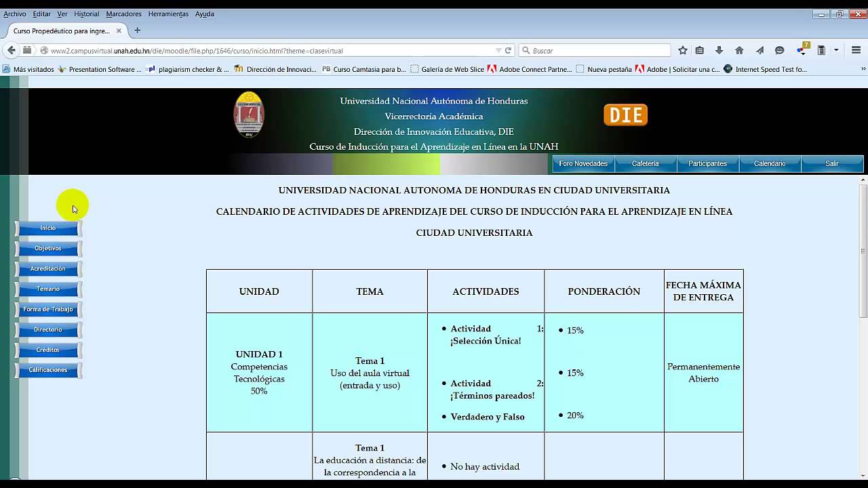The width and height of the screenshot is (868, 488).
Task: Expand dropdown arrow next to clipboard extension
Action: [836, 50]
